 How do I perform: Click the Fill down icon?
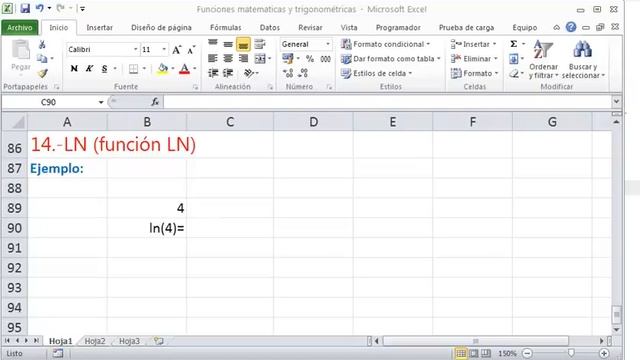[x=514, y=59]
